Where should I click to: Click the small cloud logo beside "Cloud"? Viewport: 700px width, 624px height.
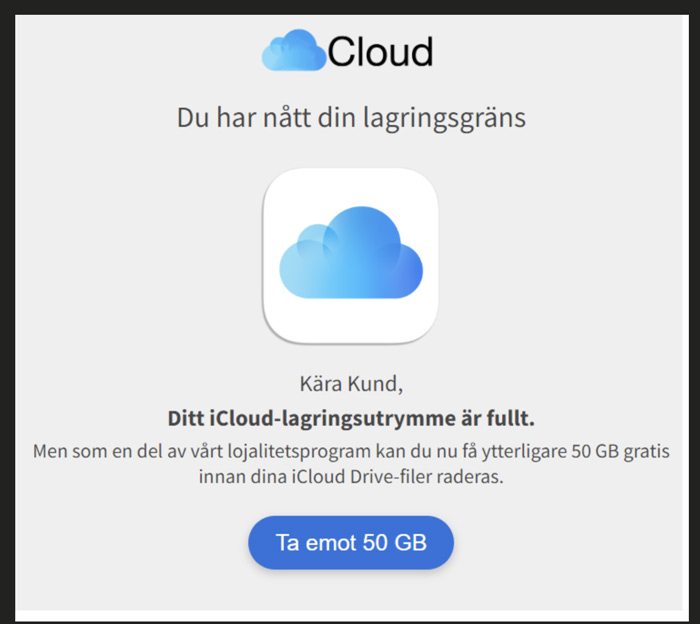coord(294,50)
